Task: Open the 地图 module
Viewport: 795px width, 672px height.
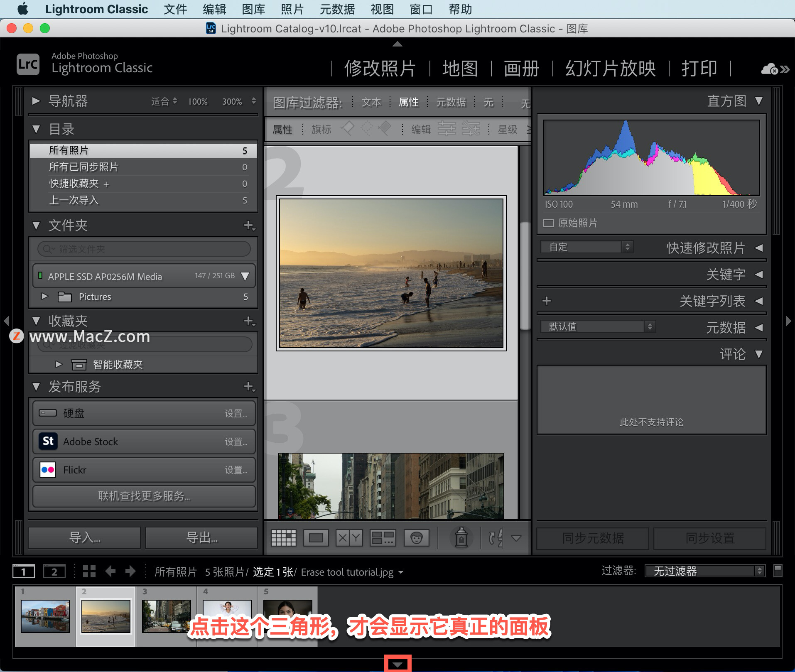Action: click(x=460, y=69)
